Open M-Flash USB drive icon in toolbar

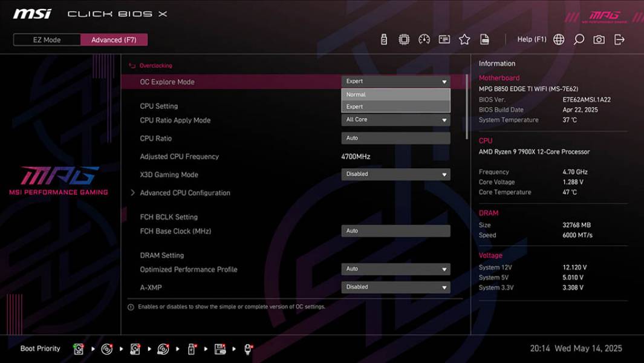(383, 39)
